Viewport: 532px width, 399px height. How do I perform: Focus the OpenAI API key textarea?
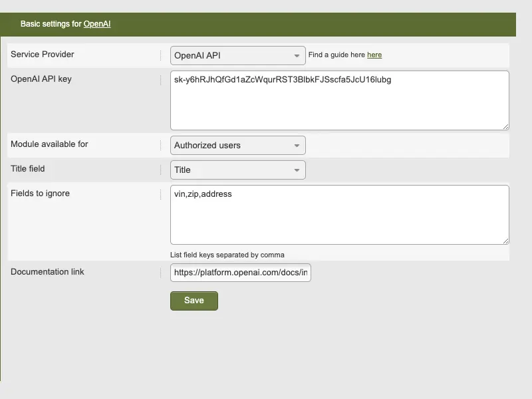pyautogui.click(x=340, y=100)
